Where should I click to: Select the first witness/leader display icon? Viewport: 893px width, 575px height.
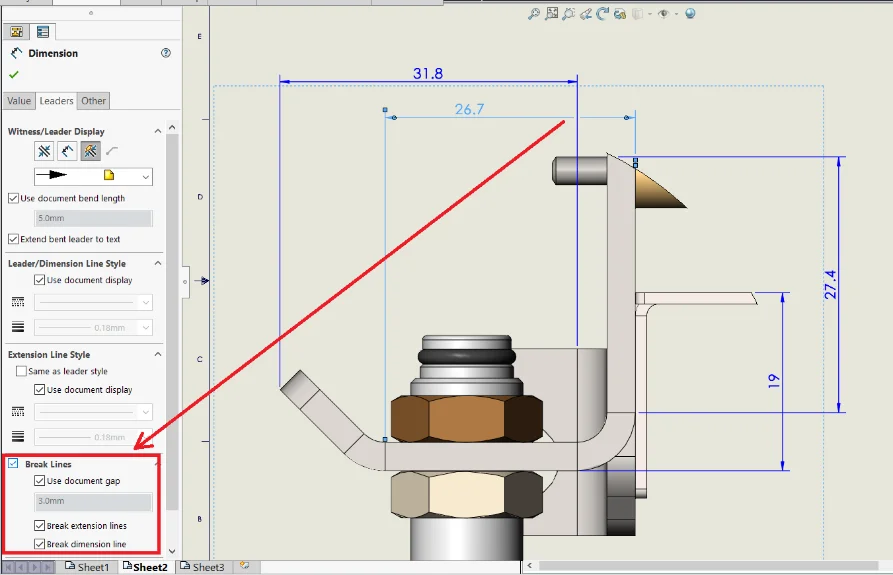[44, 151]
